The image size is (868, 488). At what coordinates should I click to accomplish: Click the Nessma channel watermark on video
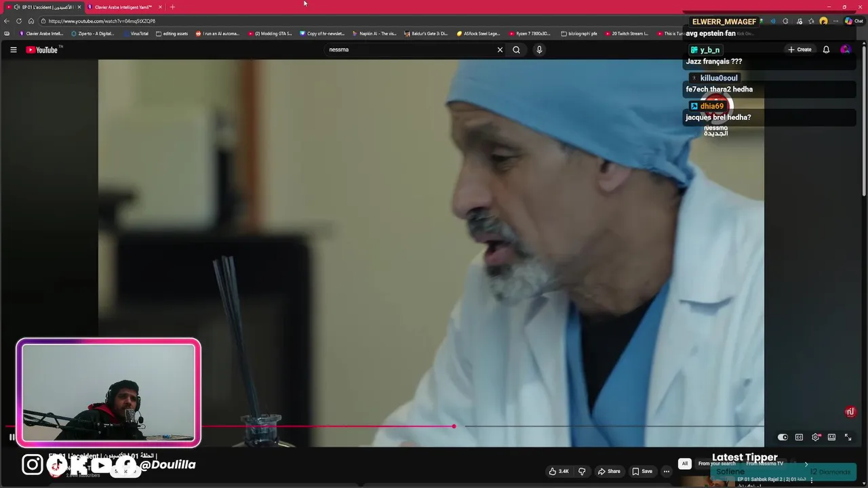[850, 412]
